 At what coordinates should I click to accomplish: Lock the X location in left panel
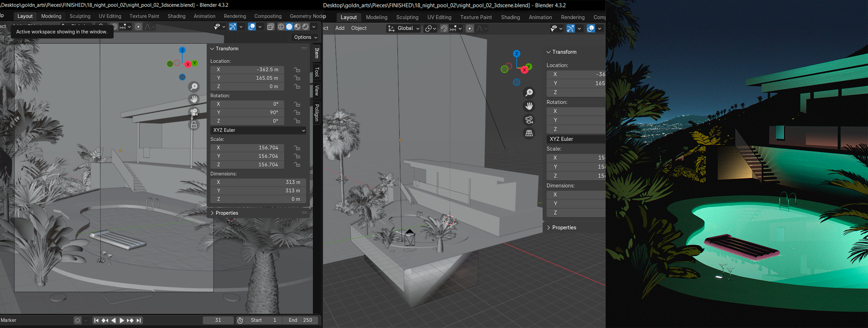click(297, 70)
